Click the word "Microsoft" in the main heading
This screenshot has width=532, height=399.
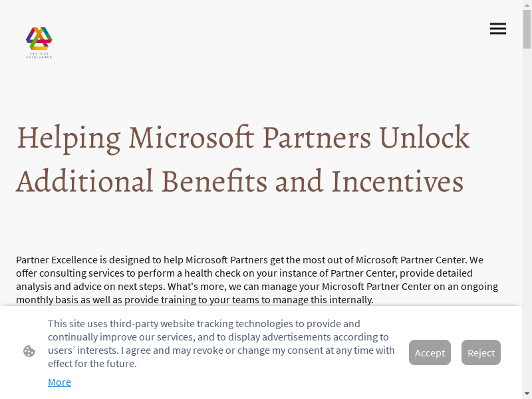[192, 138]
